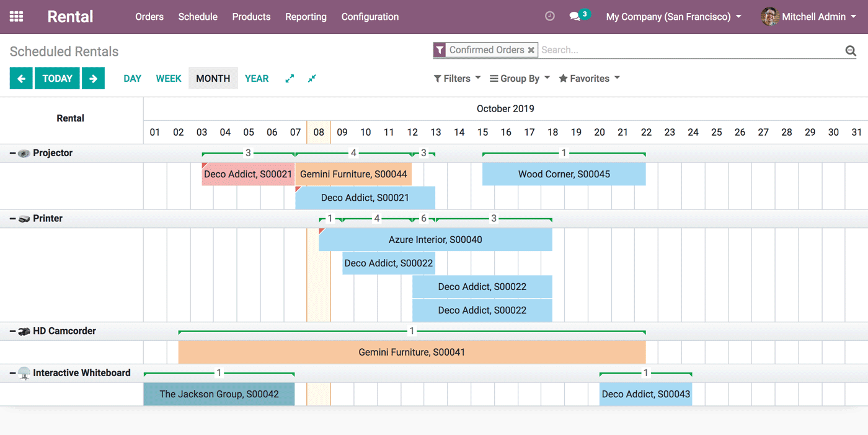Open the Configuration menu

click(370, 17)
